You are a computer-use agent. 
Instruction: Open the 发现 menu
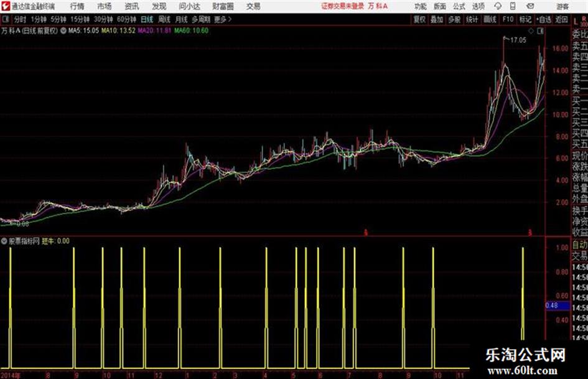click(x=159, y=6)
